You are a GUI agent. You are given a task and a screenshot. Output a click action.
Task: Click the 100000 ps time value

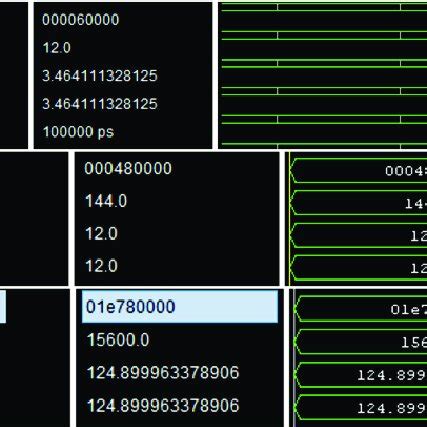click(78, 132)
